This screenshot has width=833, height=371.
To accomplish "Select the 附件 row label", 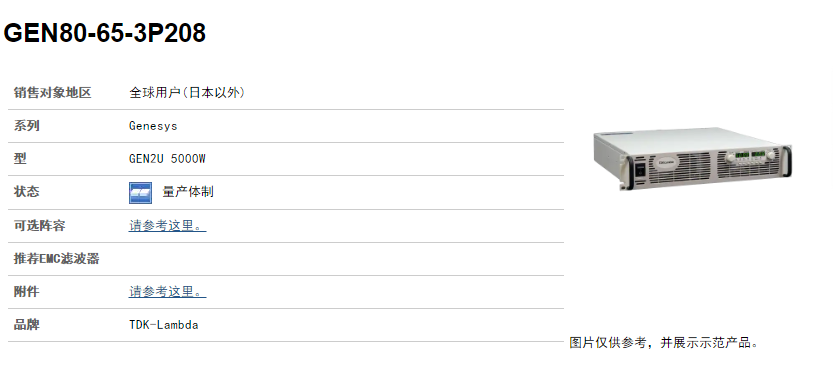I will (27, 291).
